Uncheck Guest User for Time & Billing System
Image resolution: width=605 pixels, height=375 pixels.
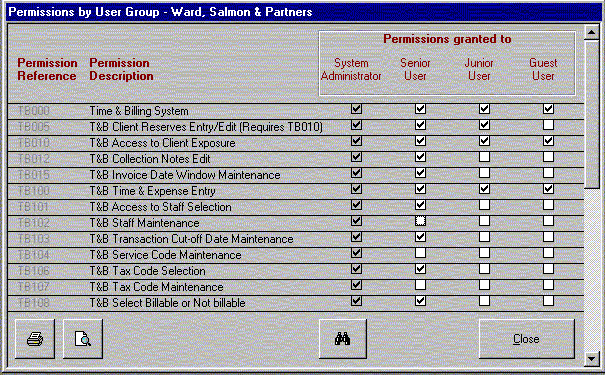[x=548, y=109]
